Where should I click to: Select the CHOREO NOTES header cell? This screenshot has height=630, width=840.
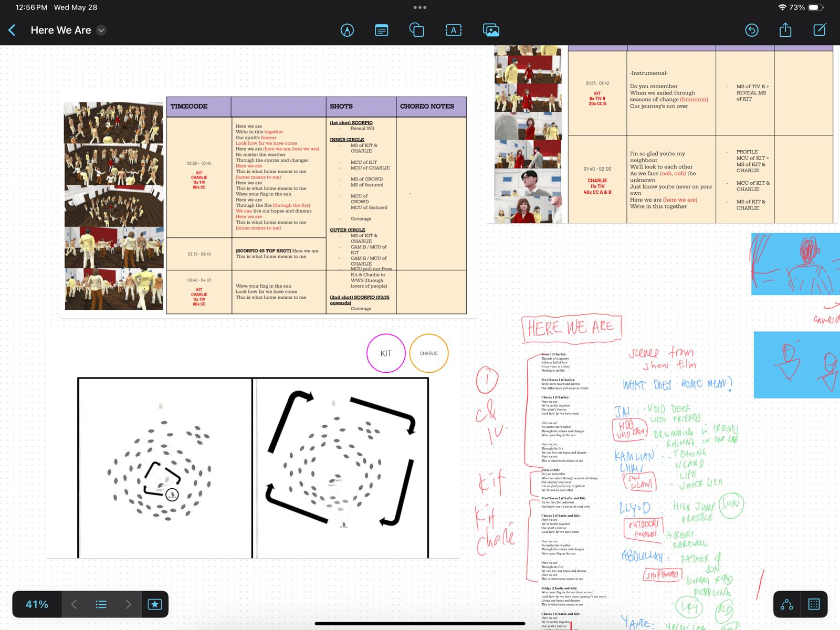pyautogui.click(x=432, y=107)
